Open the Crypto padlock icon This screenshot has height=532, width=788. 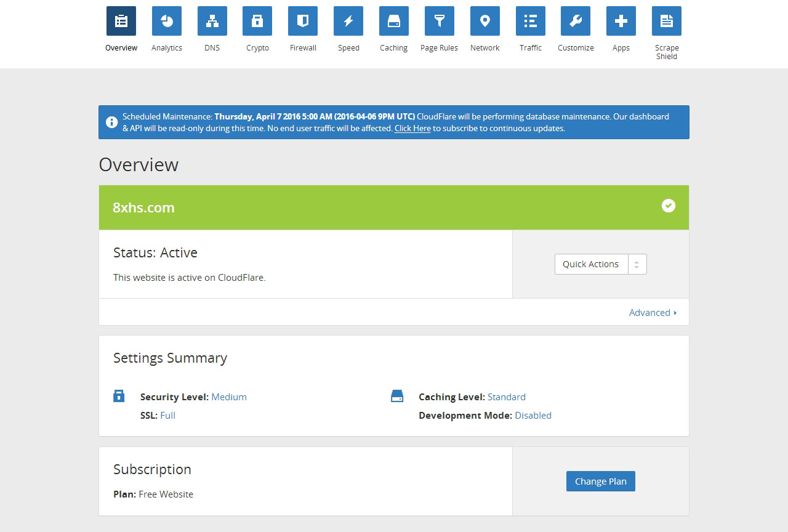pyautogui.click(x=257, y=21)
